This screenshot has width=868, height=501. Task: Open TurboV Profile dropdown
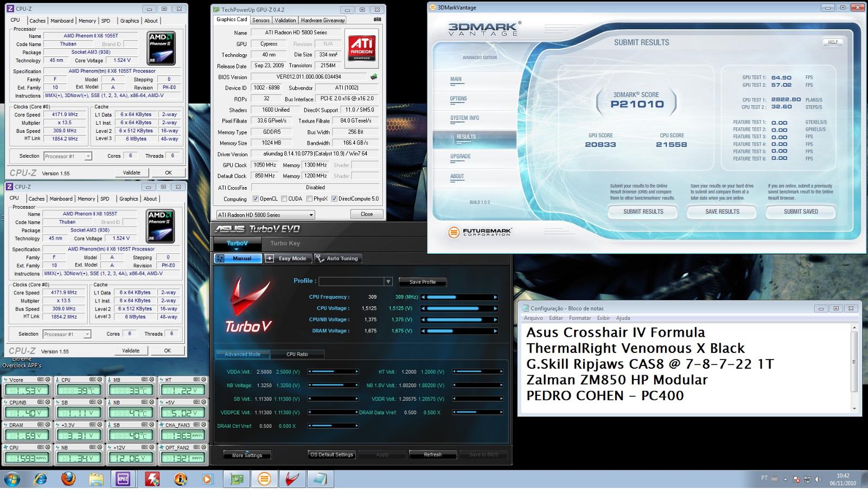coord(388,281)
